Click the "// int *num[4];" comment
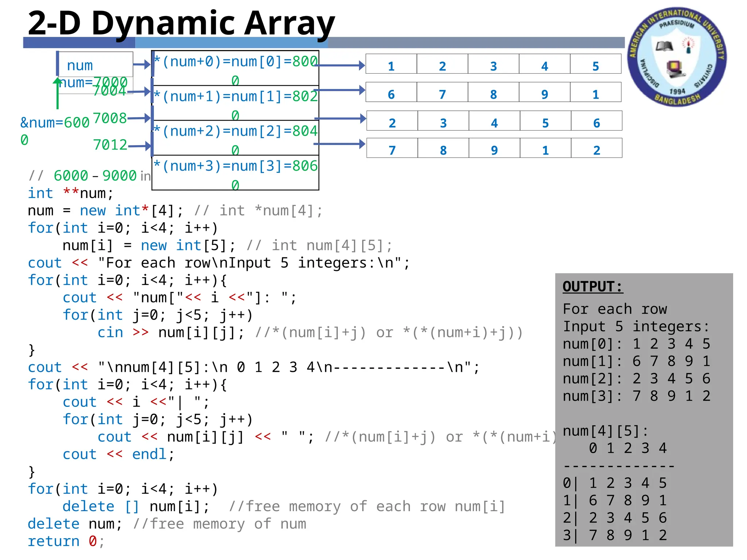Screen dimensions: 747x560 [x=259, y=211]
